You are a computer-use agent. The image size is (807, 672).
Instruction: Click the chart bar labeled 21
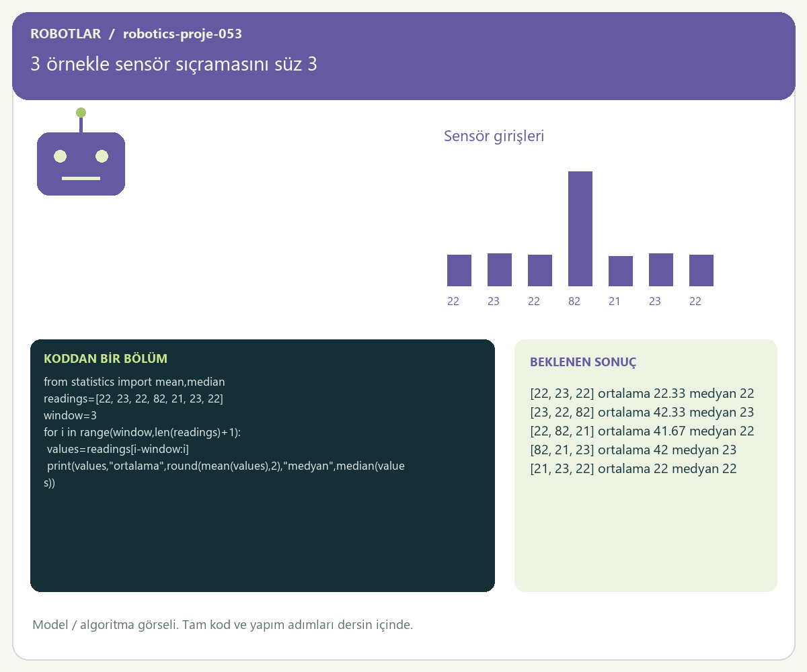[621, 271]
